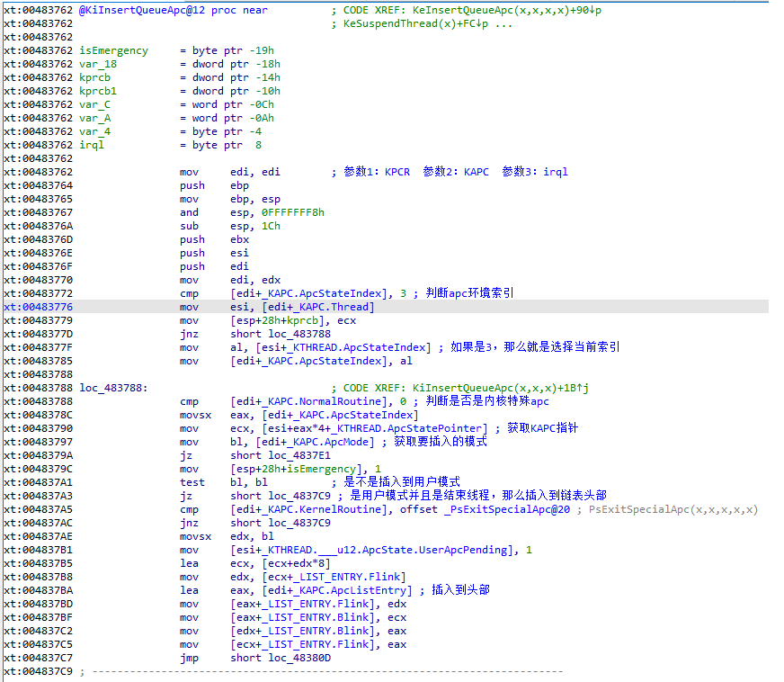This screenshot has height=682, width=784.
Task: Click 'mov [eax+_LIST_ENTRY.Flink], edx' line
Action: 293,605
